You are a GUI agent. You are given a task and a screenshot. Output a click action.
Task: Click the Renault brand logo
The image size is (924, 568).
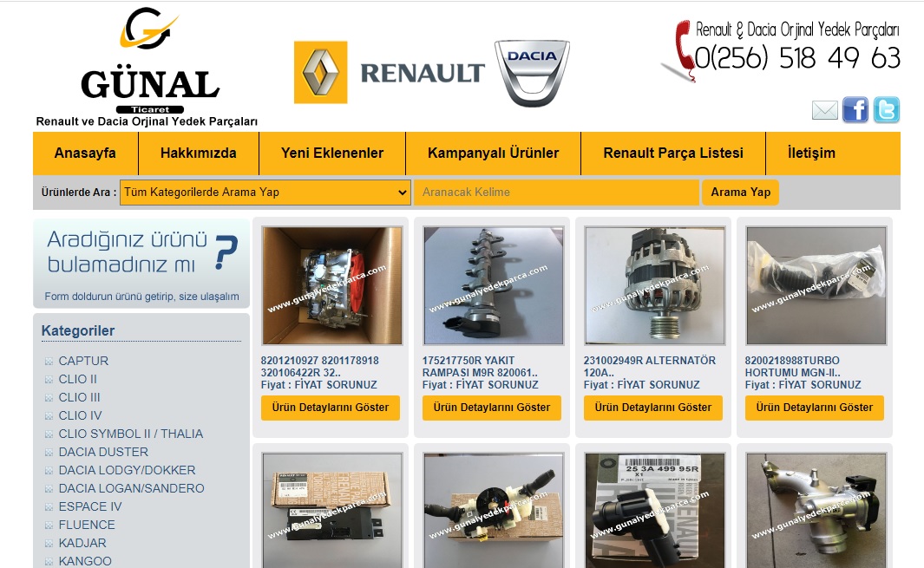390,73
